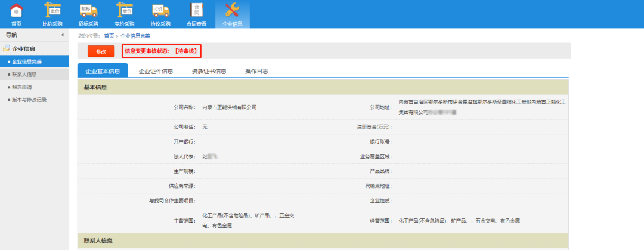Open the 首页 home icon
The width and height of the screenshot is (644, 250).
(x=17, y=10)
